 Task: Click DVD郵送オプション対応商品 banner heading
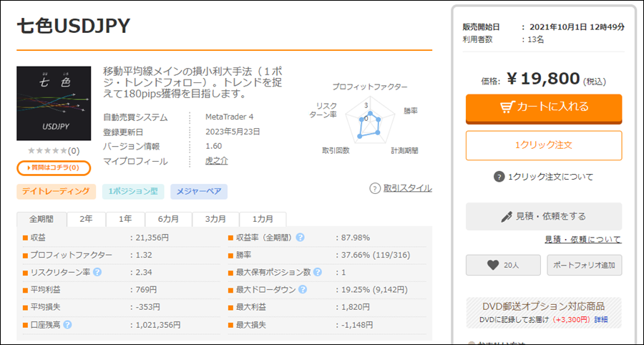coord(544,306)
